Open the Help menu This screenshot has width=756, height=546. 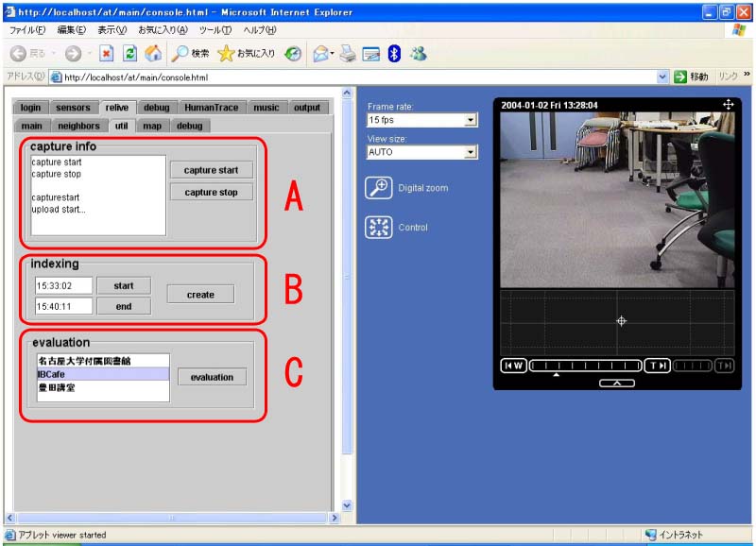click(x=259, y=30)
